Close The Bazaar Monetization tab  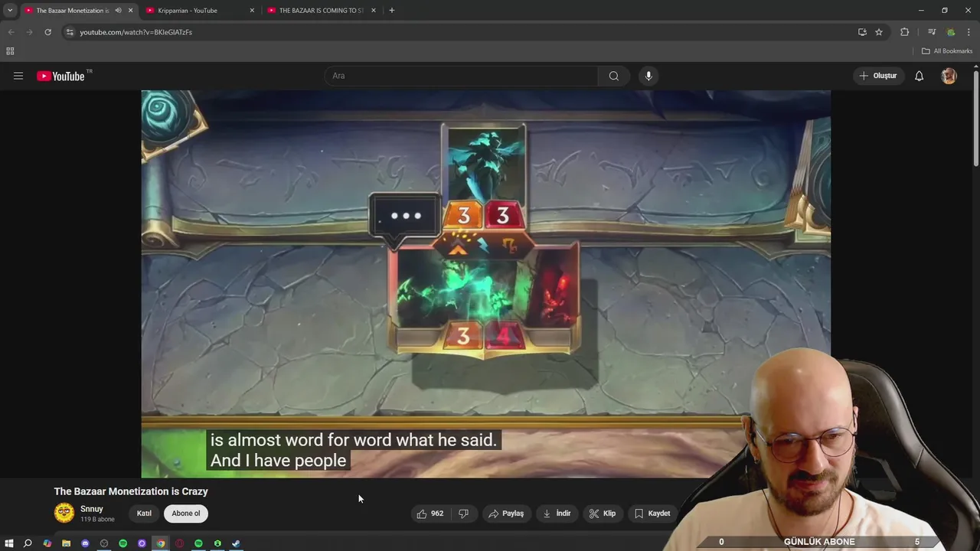point(131,11)
